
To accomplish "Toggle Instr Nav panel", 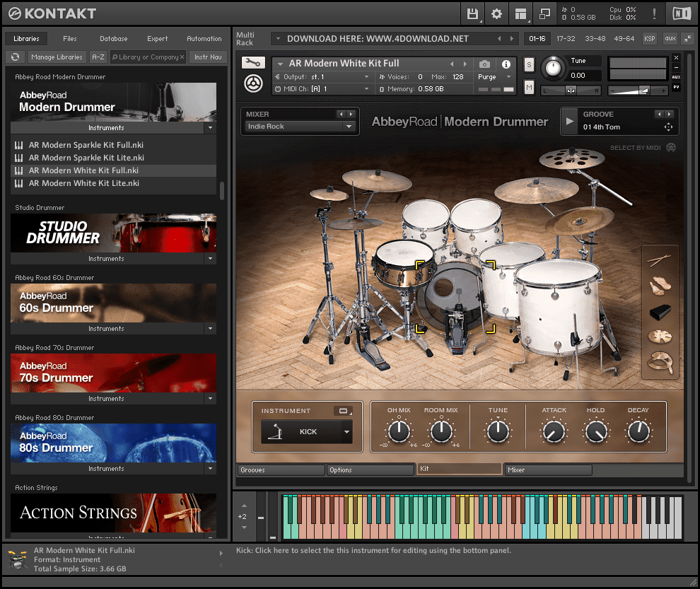I will (208, 57).
